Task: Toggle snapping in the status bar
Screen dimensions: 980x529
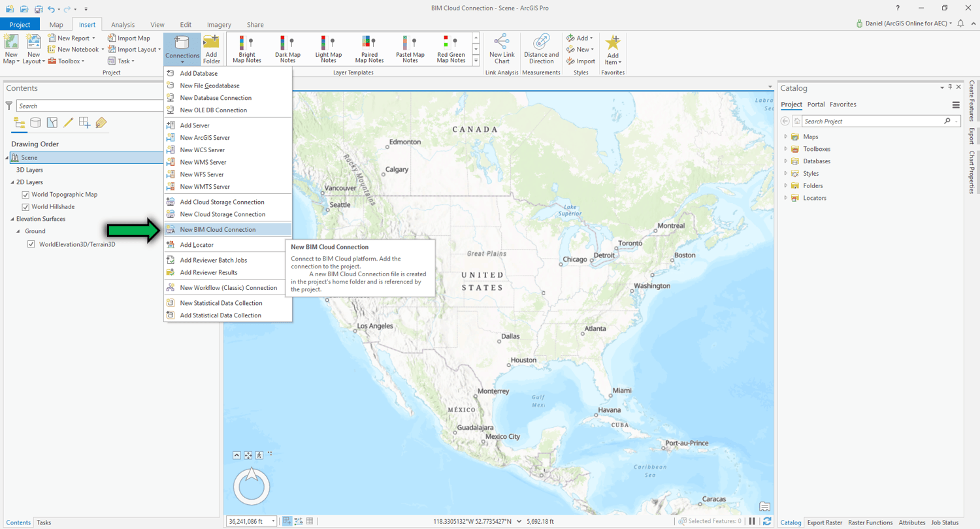Action: click(x=287, y=521)
